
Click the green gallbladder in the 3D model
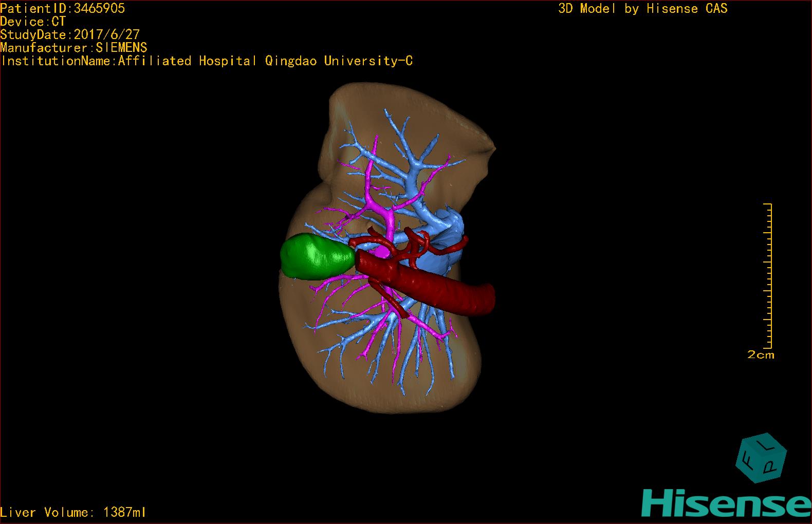318,257
